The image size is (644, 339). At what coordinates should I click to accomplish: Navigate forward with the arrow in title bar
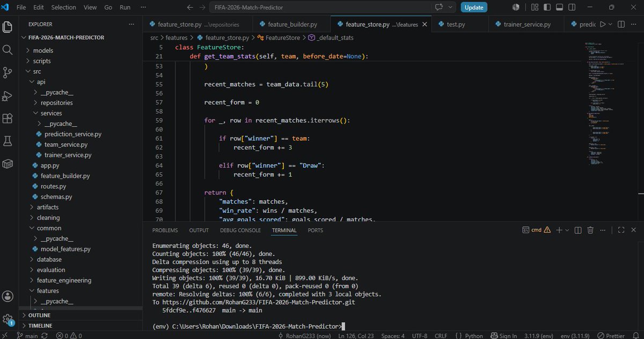(203, 8)
